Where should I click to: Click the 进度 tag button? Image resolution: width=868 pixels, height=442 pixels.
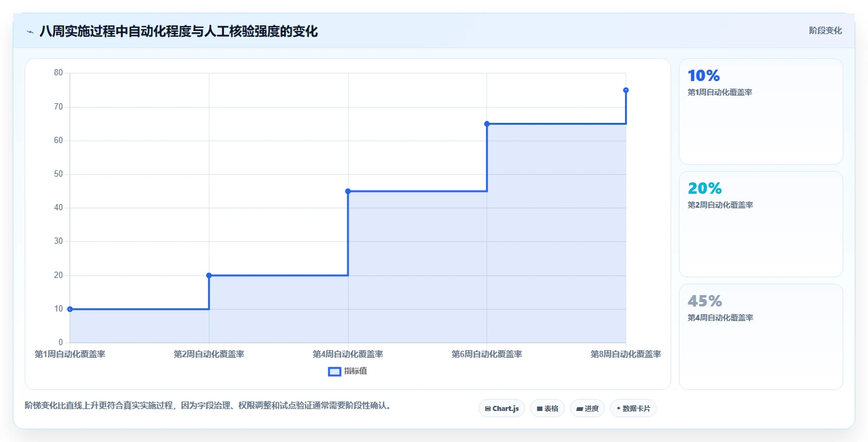click(587, 408)
